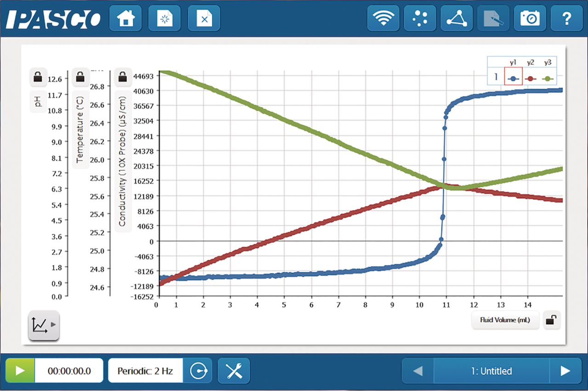Screen dimensions: 588x391
Task: Open the experiment tools wrench icon
Action: tap(234, 371)
